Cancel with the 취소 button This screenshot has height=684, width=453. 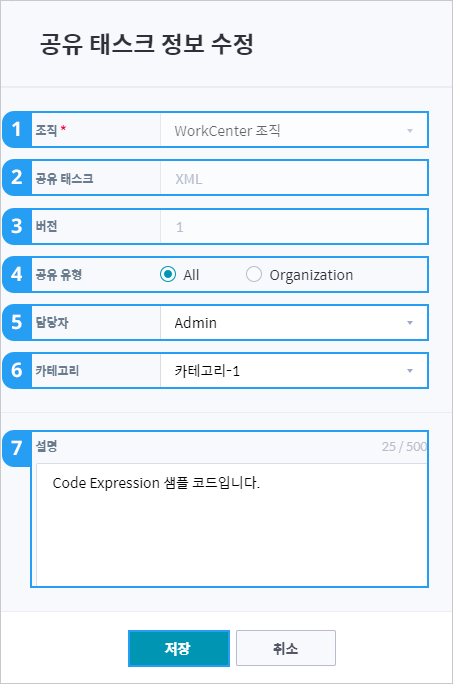[x=286, y=648]
